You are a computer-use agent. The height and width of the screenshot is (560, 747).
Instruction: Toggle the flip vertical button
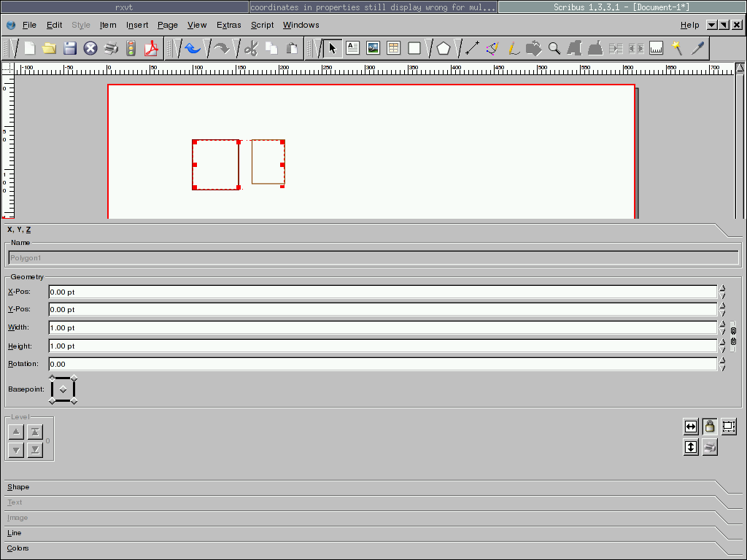[690, 447]
